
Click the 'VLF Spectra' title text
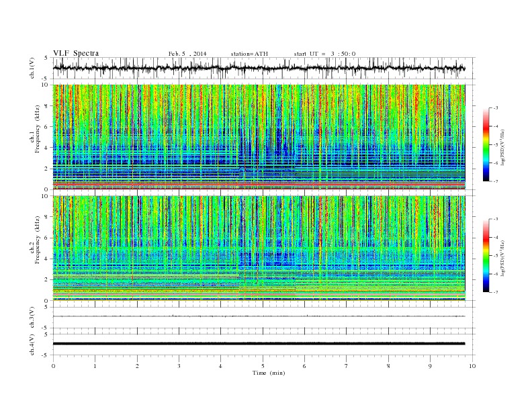pos(76,53)
